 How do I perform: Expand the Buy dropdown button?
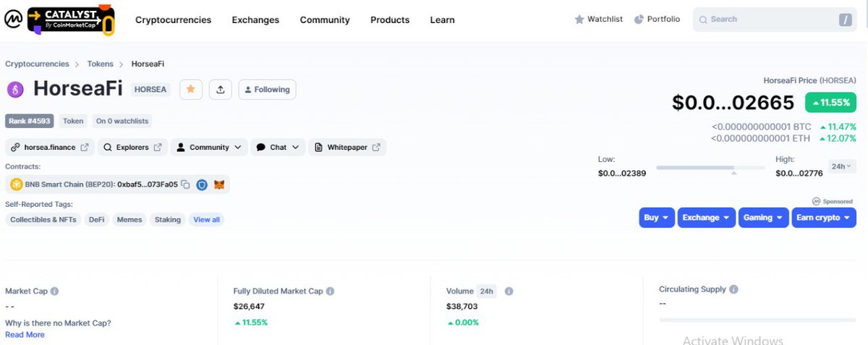(x=657, y=218)
